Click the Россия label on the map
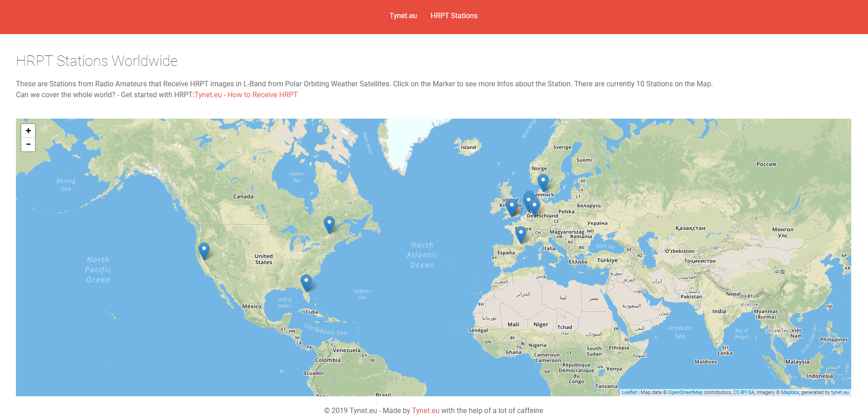Viewport: 868px width, 419px height. click(x=766, y=164)
